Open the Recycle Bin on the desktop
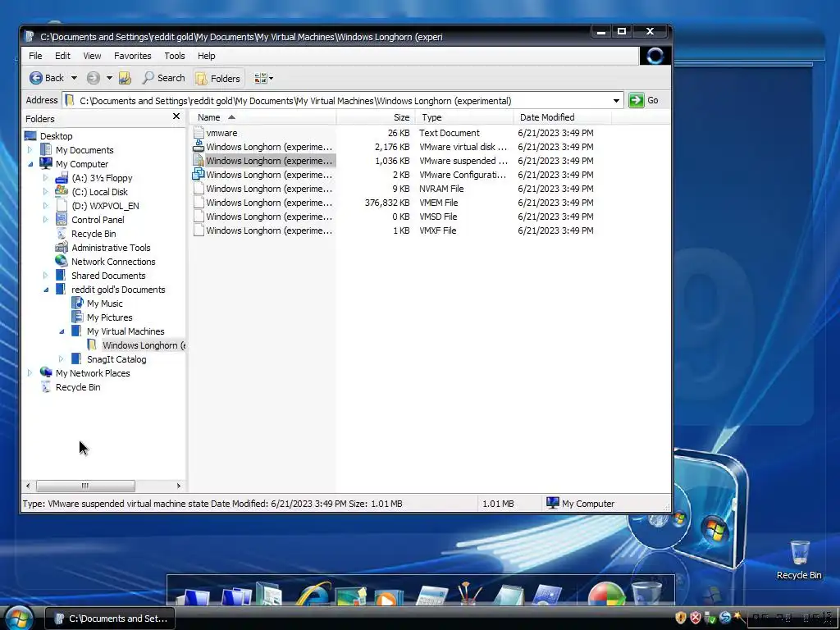840x630 pixels. (799, 559)
